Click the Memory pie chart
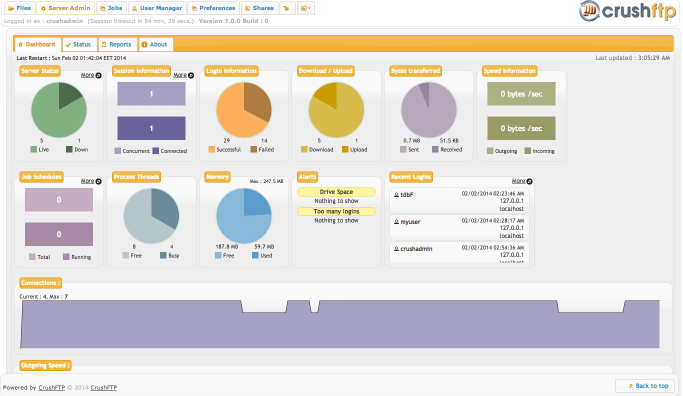The image size is (683, 396). (244, 216)
